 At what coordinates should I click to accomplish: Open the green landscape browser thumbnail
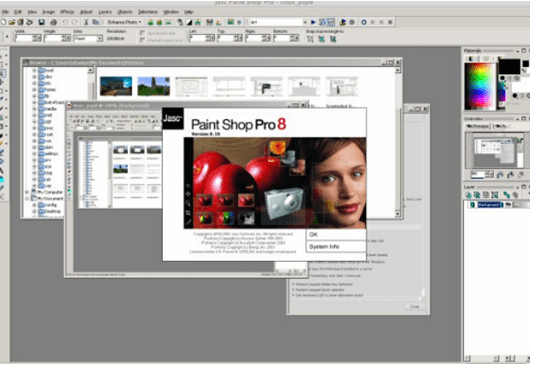point(154,86)
